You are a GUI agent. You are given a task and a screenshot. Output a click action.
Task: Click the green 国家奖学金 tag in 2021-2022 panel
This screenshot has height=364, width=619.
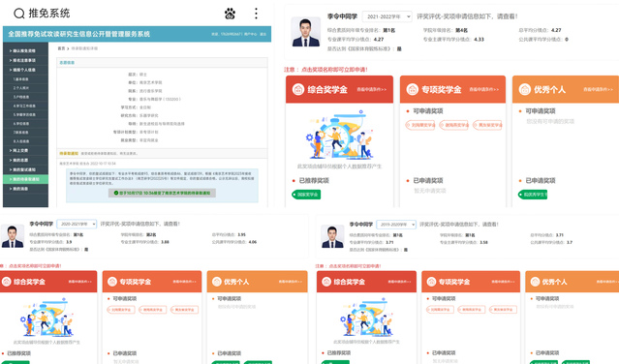point(306,195)
